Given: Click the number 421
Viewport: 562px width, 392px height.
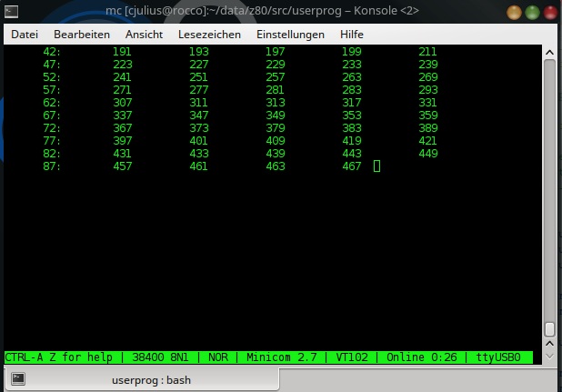Looking at the screenshot, I should [x=428, y=141].
